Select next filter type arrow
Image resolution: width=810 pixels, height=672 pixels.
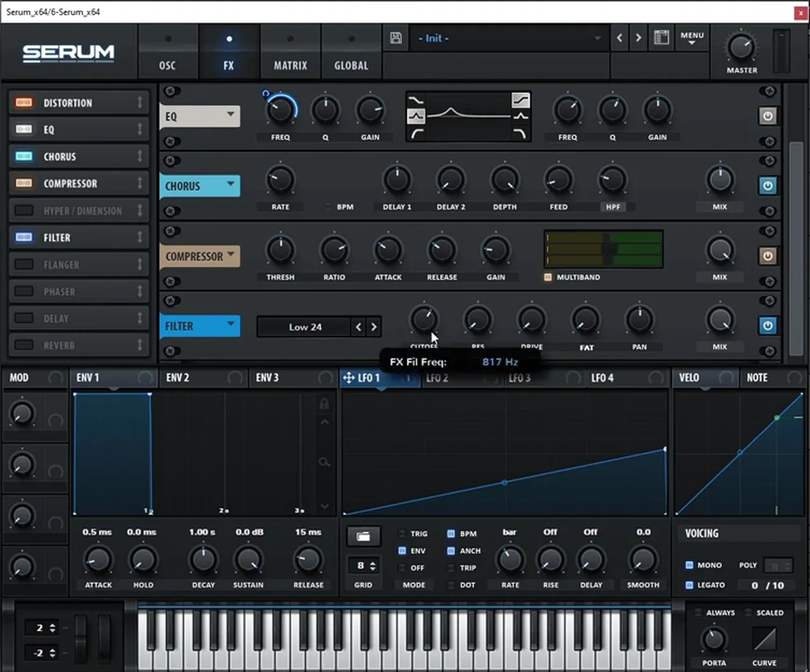[374, 327]
